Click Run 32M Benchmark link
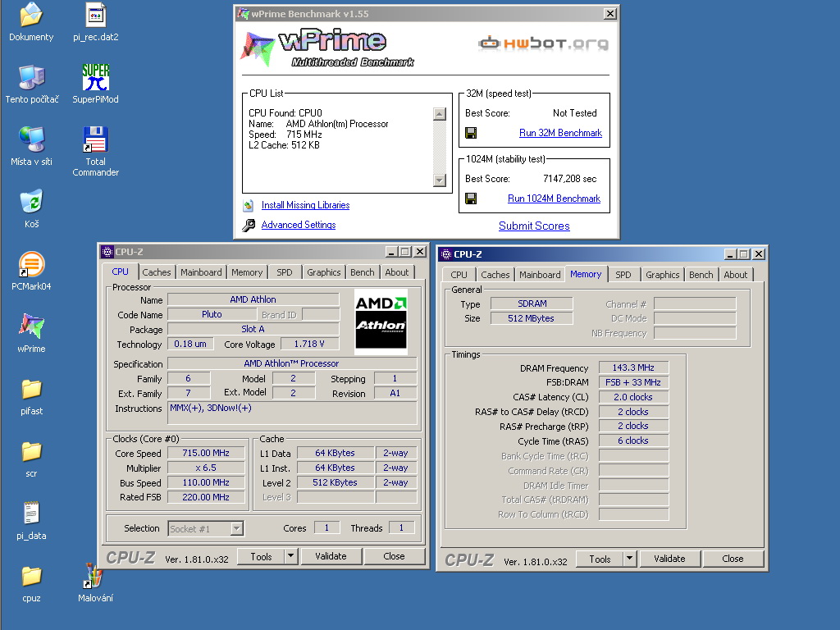Image resolution: width=840 pixels, height=630 pixels. 560,133
